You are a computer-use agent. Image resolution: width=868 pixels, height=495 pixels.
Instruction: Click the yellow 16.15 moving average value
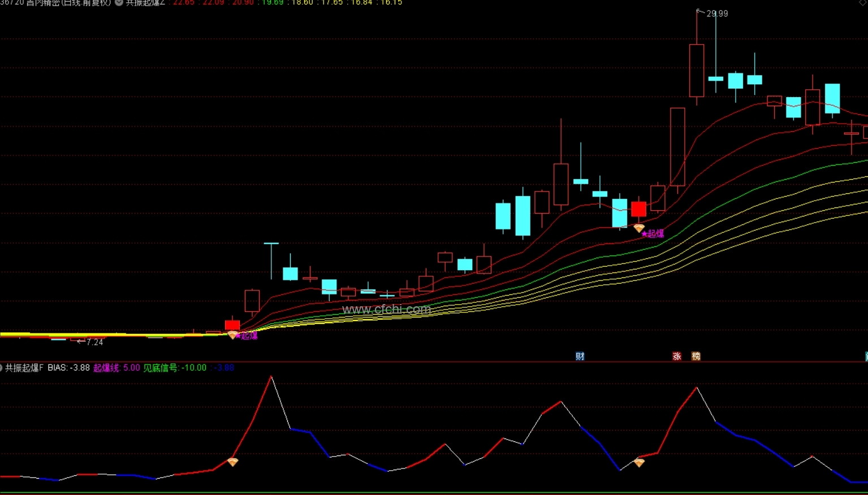[391, 3]
